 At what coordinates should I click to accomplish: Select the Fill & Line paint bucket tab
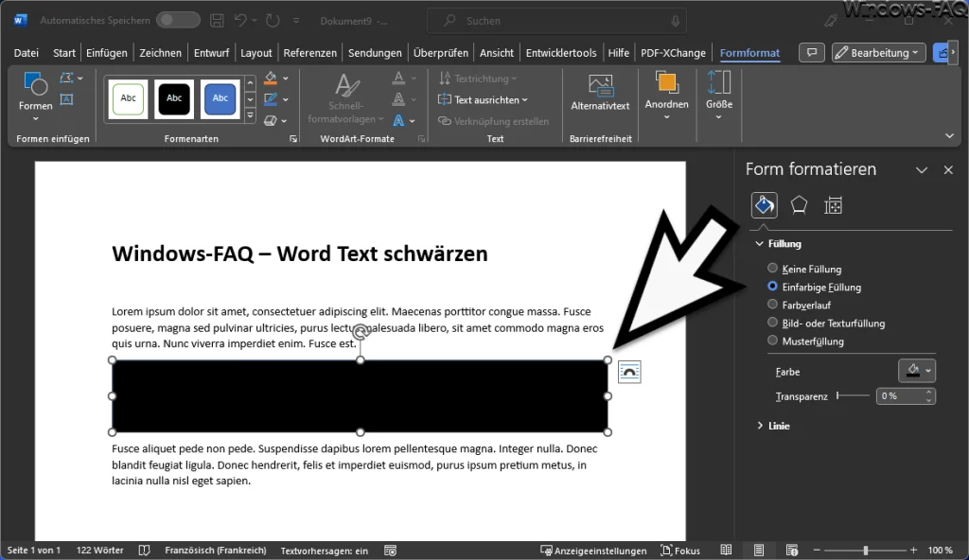pyautogui.click(x=764, y=205)
